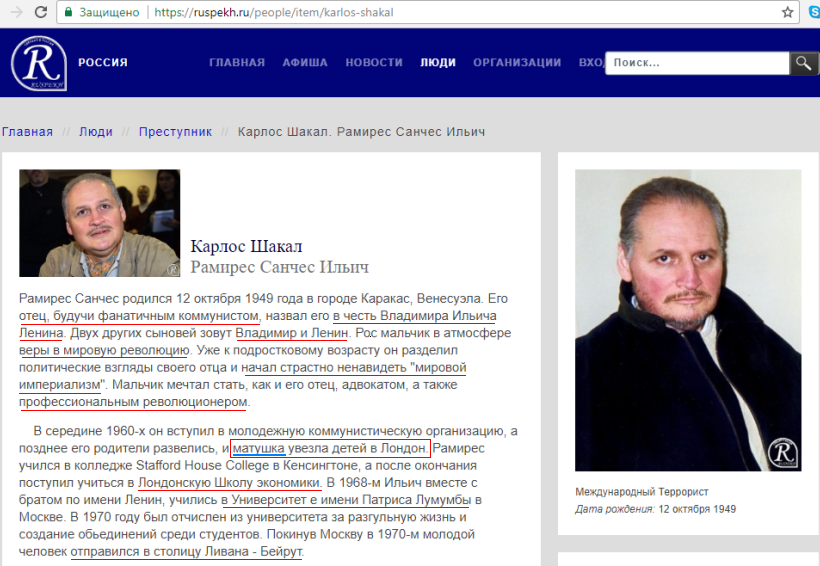The image size is (820, 566).
Task: Open the АФИША menu item
Action: pos(305,62)
